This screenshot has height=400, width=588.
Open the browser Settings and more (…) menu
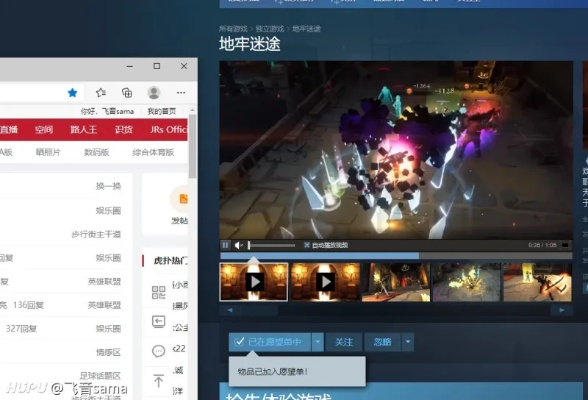coord(181,92)
